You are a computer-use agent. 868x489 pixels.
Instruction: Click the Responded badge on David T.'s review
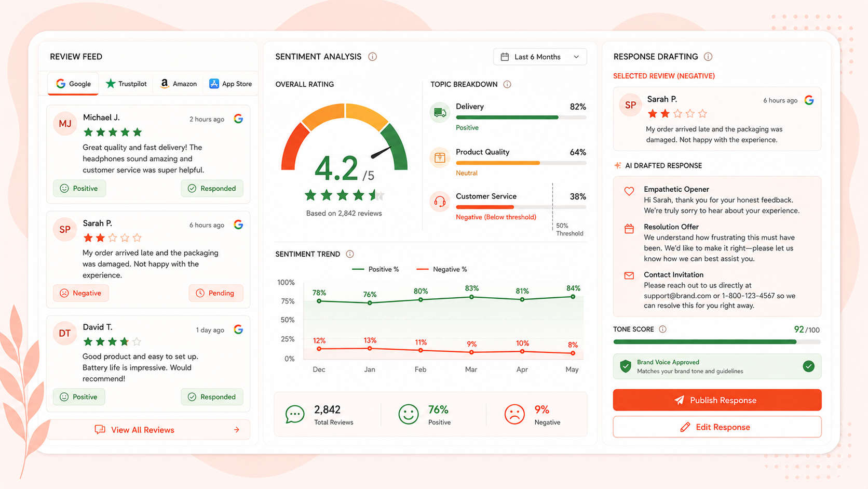212,397
